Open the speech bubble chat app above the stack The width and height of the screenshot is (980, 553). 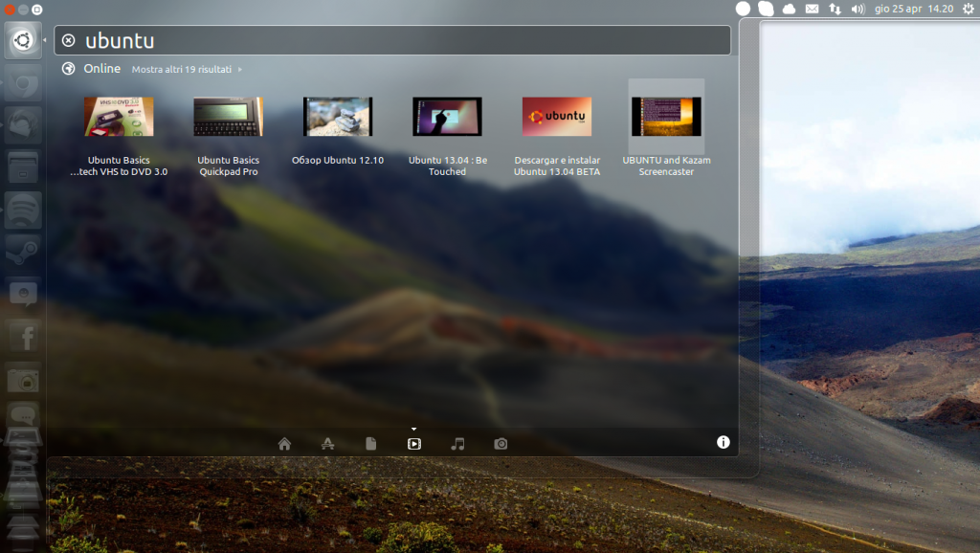[x=23, y=415]
